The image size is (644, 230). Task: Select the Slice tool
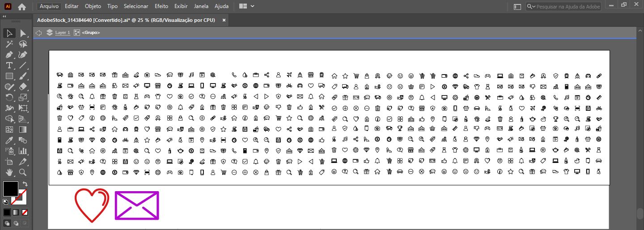(23, 162)
